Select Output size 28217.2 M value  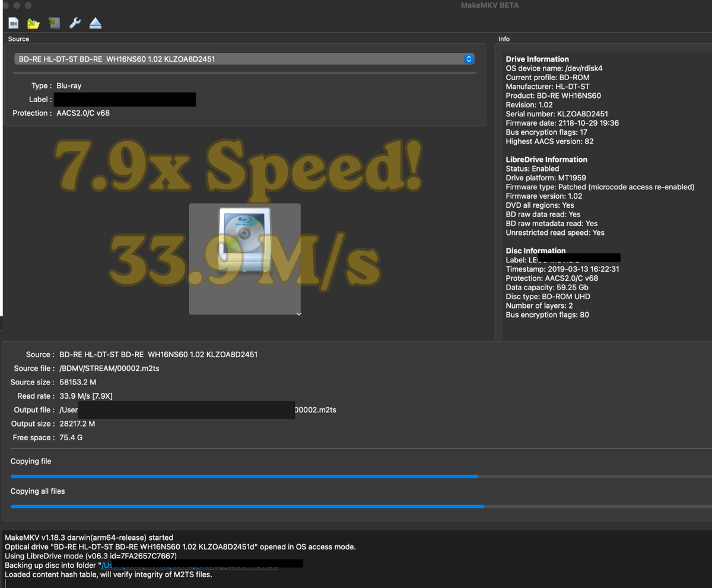point(77,424)
